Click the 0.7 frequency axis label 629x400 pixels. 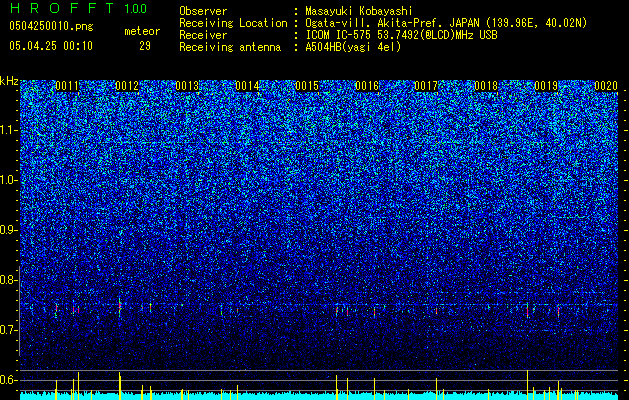pos(9,330)
